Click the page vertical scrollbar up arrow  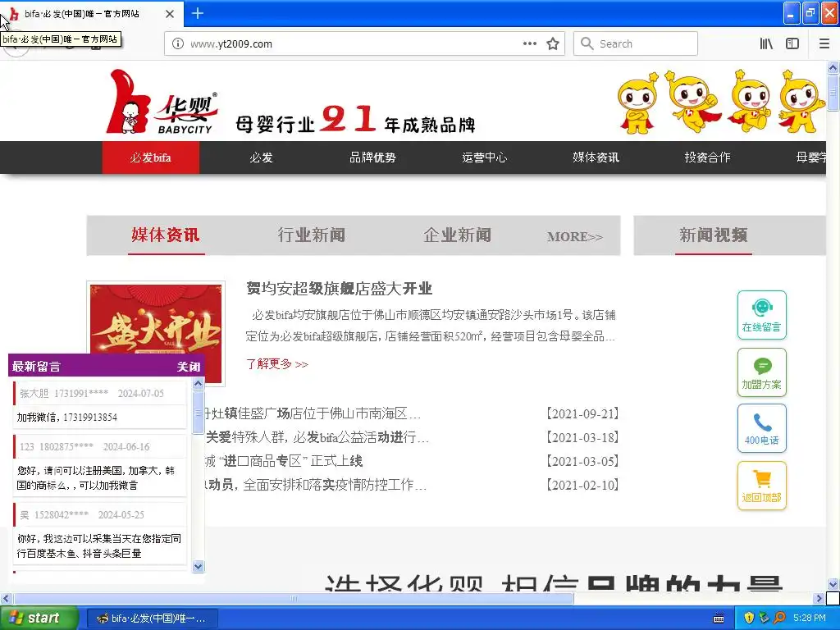[x=833, y=67]
